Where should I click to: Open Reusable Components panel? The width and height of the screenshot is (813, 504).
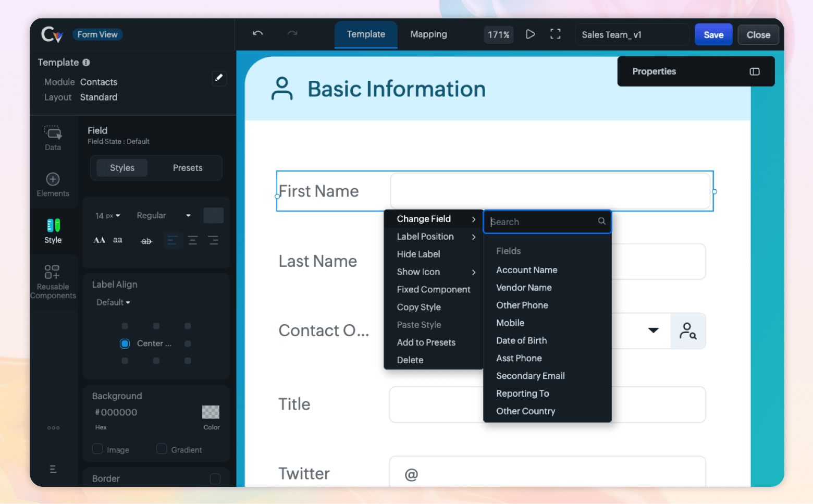pyautogui.click(x=53, y=281)
